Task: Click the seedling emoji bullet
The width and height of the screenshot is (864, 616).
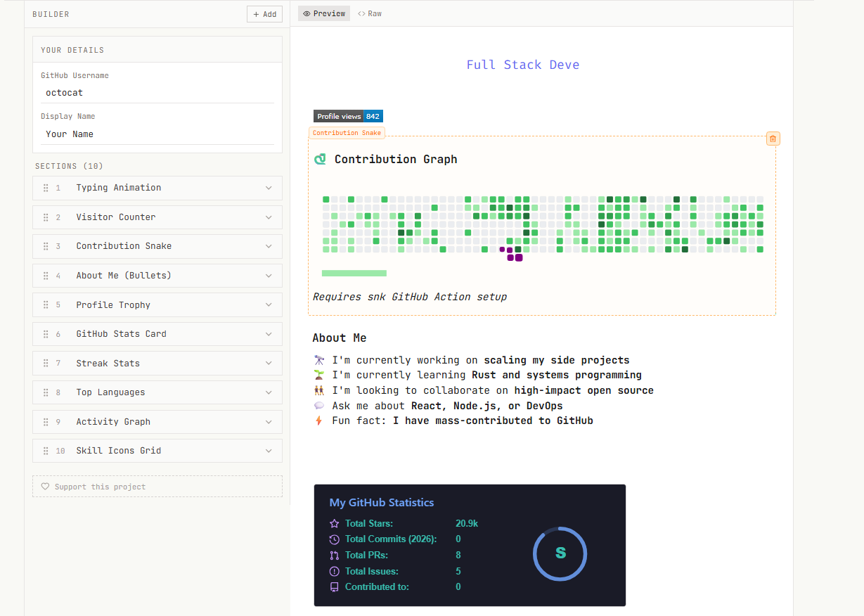Action: [319, 376]
